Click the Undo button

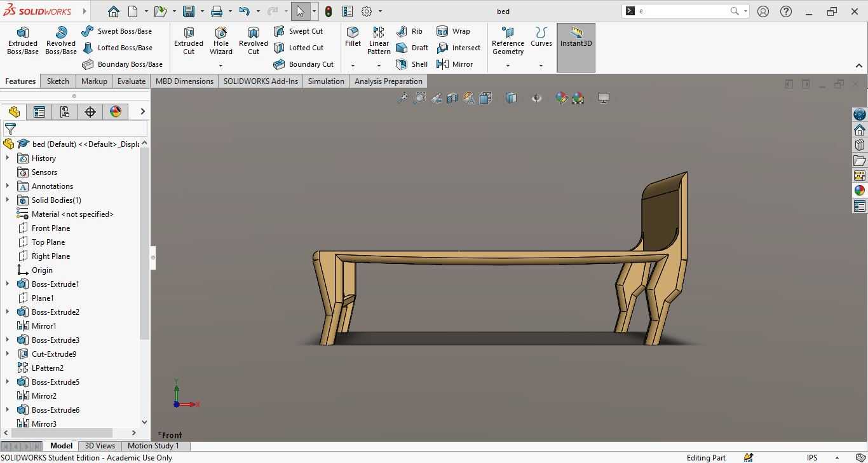(245, 11)
